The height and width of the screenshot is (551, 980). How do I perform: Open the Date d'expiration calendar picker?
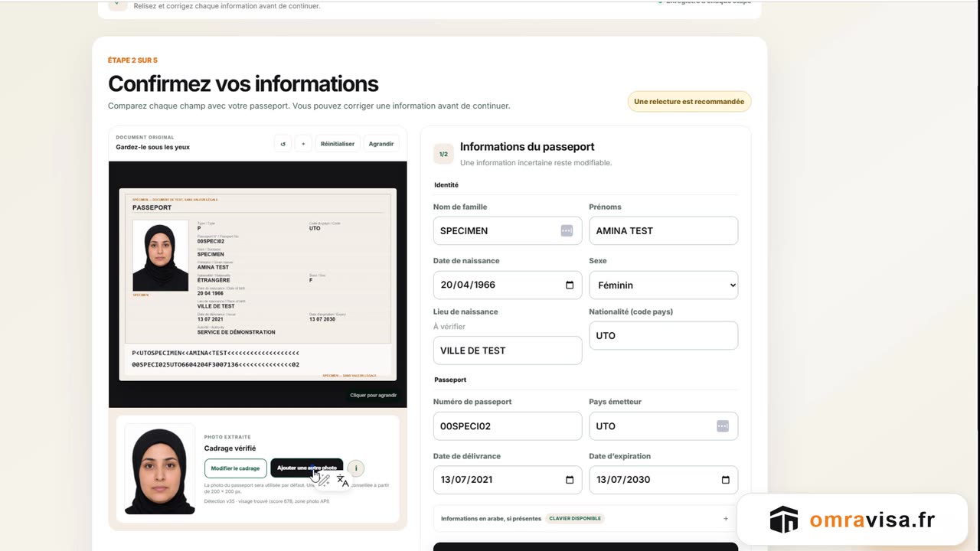tap(726, 480)
